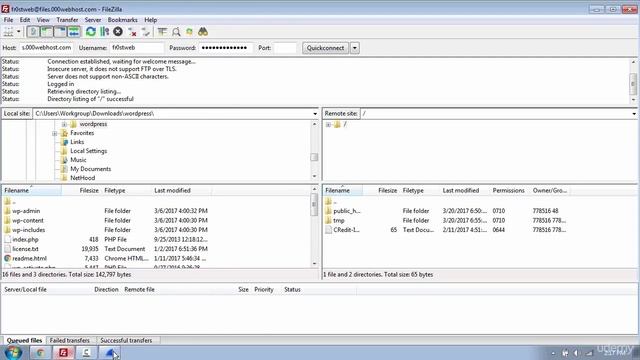Image resolution: width=640 pixels, height=360 pixels.
Task: Click the Port input field
Action: [x=285, y=48]
